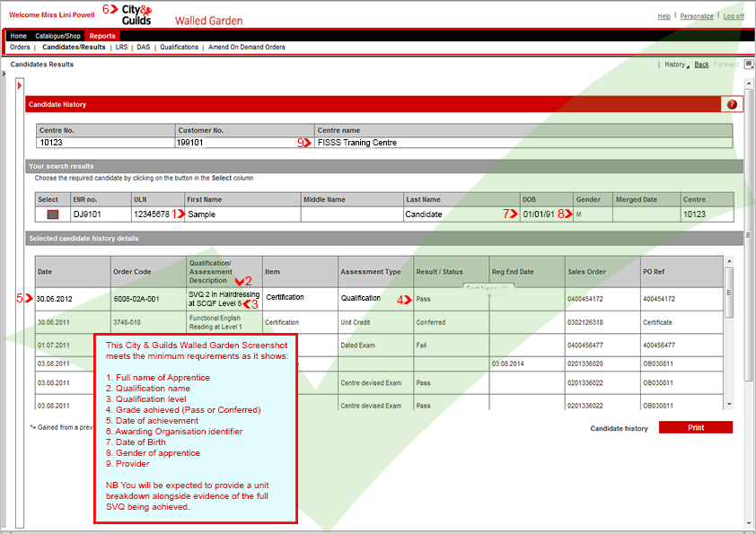Expand the navigation with the small left-edge arrow
756x534 pixels.
point(4,74)
